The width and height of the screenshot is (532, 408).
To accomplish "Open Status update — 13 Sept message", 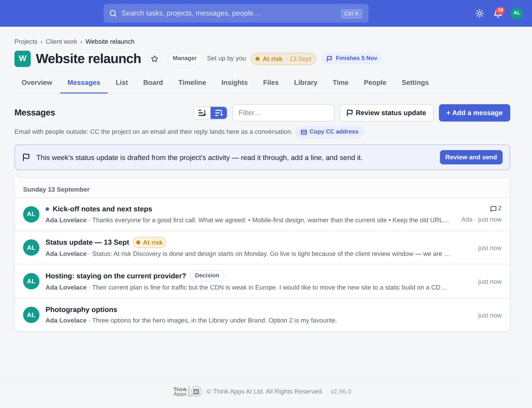I will click(x=262, y=248).
